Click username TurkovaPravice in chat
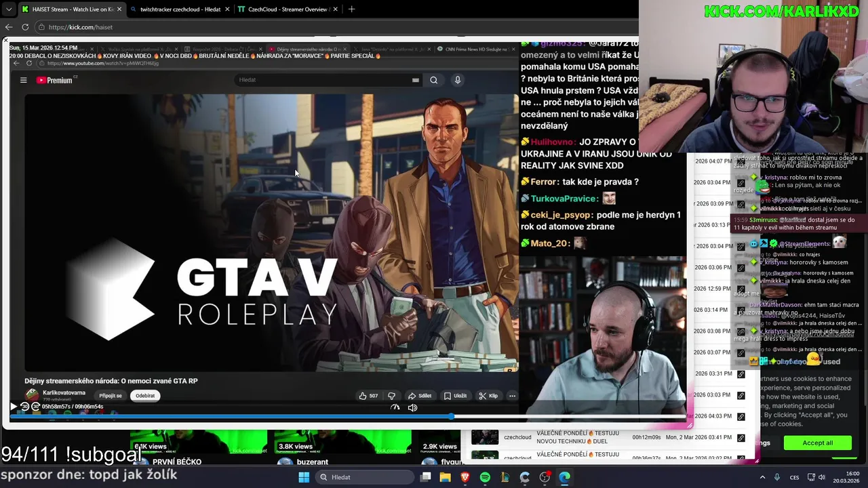This screenshot has width=868, height=488. (x=564, y=199)
